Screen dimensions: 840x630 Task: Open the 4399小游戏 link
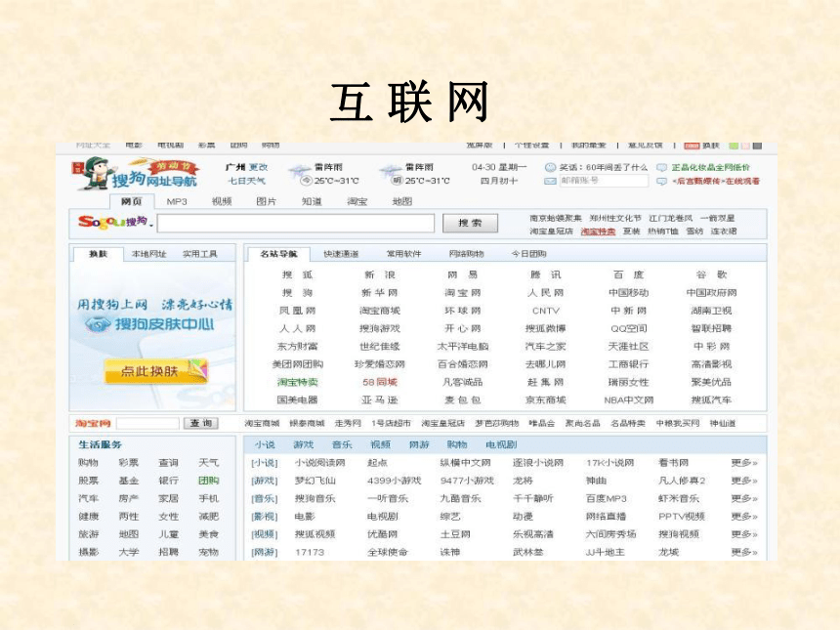[x=395, y=481]
